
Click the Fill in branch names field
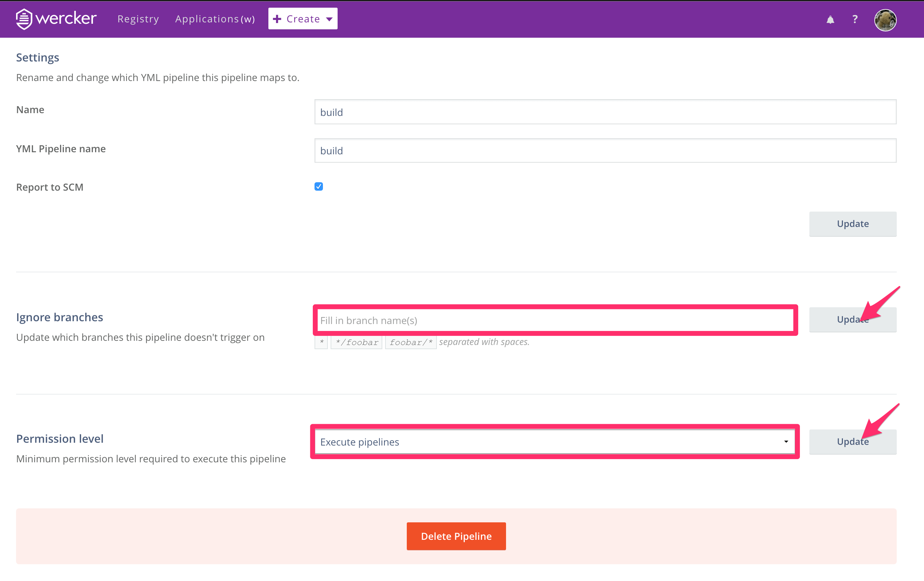[x=555, y=320]
